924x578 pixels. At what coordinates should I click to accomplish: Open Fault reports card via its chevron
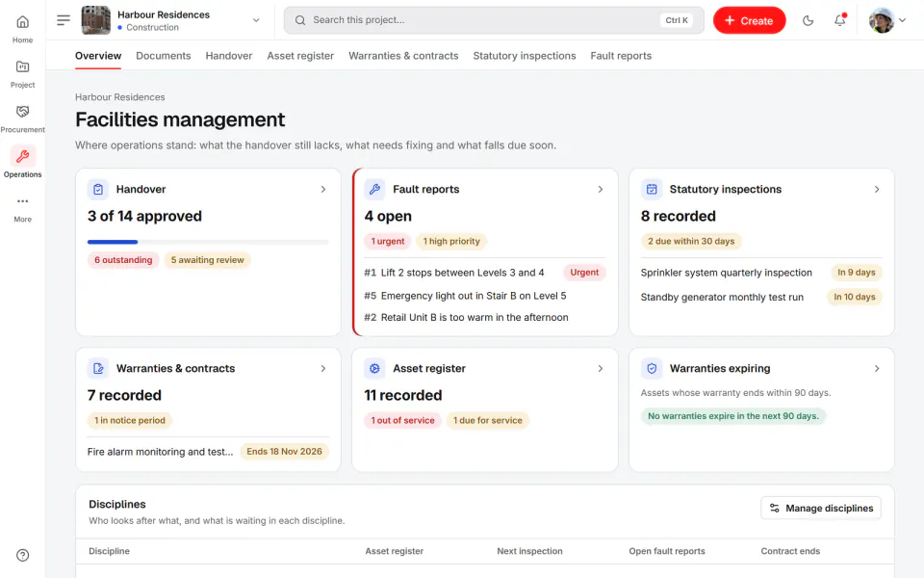pyautogui.click(x=600, y=190)
